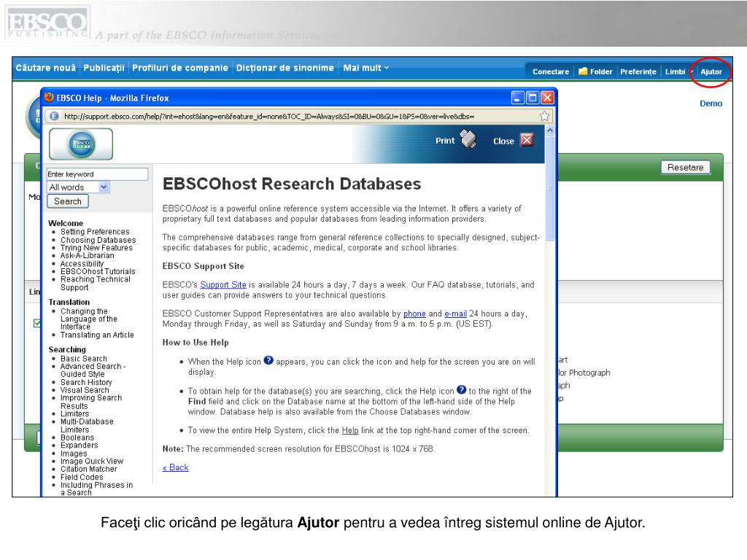The width and height of the screenshot is (747, 560).
Task: Open "Dicționar de sinonime" menu item
Action: point(285,68)
